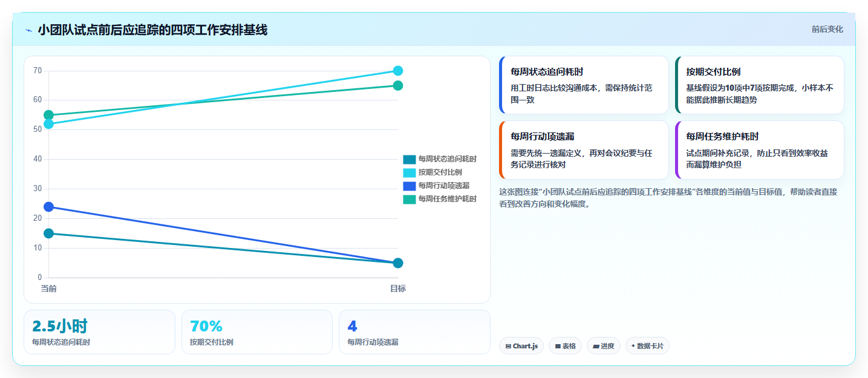Click the 按期交付比例 point at 当前 (52)
The image size is (868, 378).
click(x=49, y=124)
